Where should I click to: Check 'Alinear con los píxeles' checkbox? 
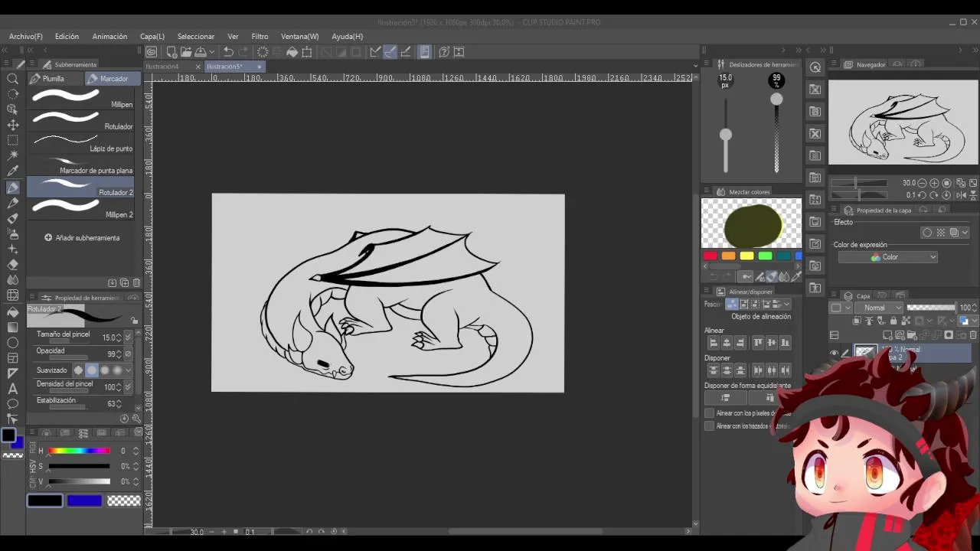tap(709, 413)
